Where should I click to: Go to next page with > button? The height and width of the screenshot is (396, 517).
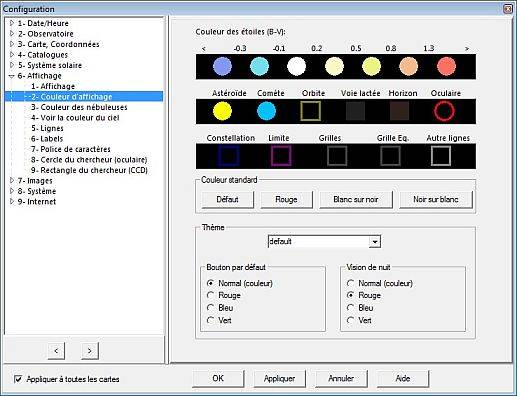90,351
